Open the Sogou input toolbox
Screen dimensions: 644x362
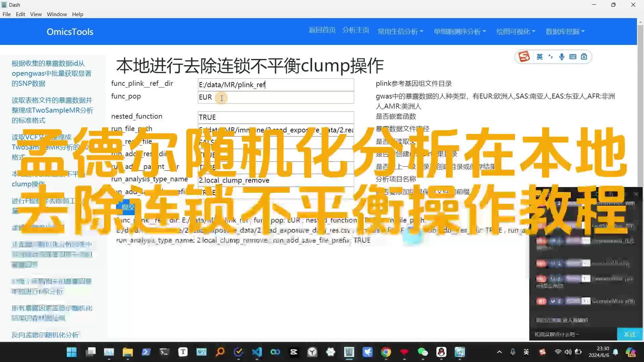click(584, 57)
